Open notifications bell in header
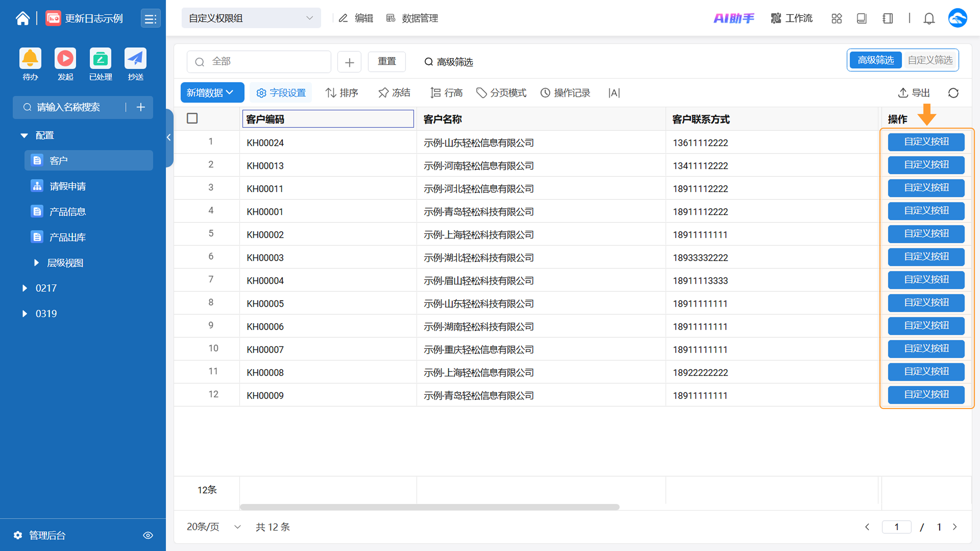Screen dimensions: 980x551 [x=929, y=18]
